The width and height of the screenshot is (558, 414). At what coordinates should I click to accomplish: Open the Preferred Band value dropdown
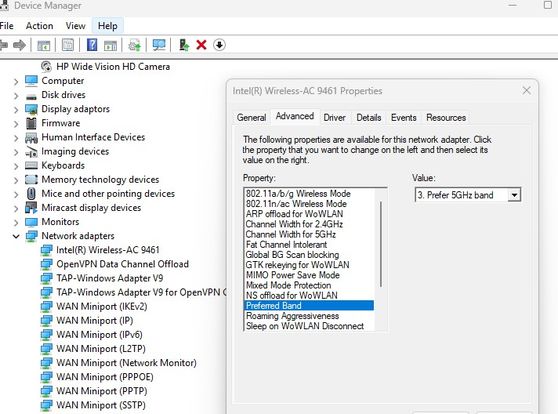tap(514, 195)
